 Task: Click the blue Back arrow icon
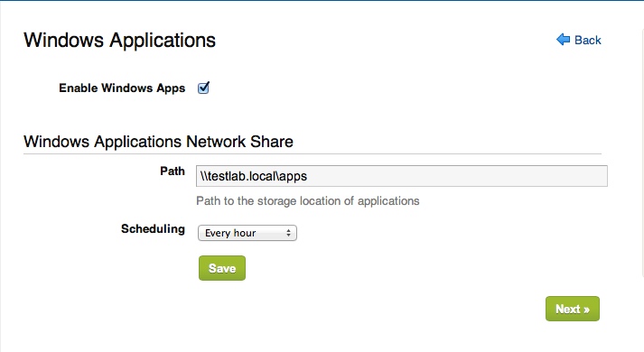[563, 40]
